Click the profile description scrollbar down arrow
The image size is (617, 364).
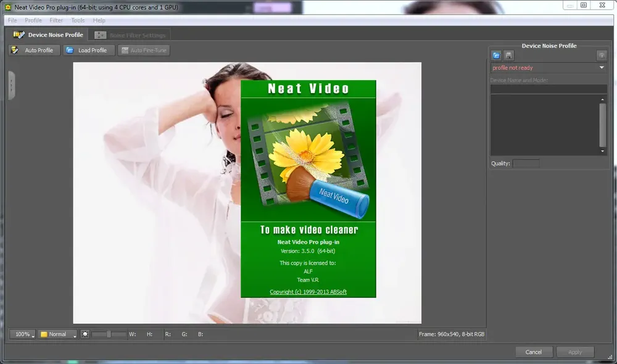(602, 151)
